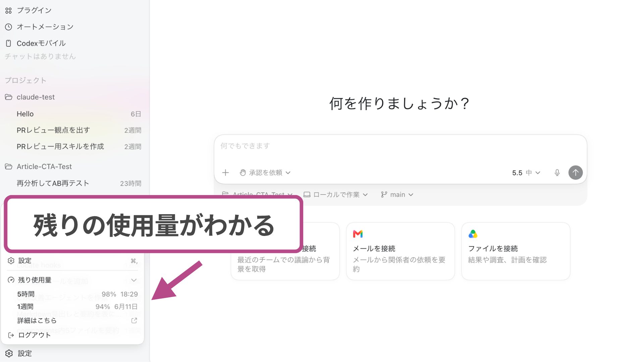644x362 pixels.
Task: Open the 再分析してAB再テスト chat
Action: click(x=79, y=183)
